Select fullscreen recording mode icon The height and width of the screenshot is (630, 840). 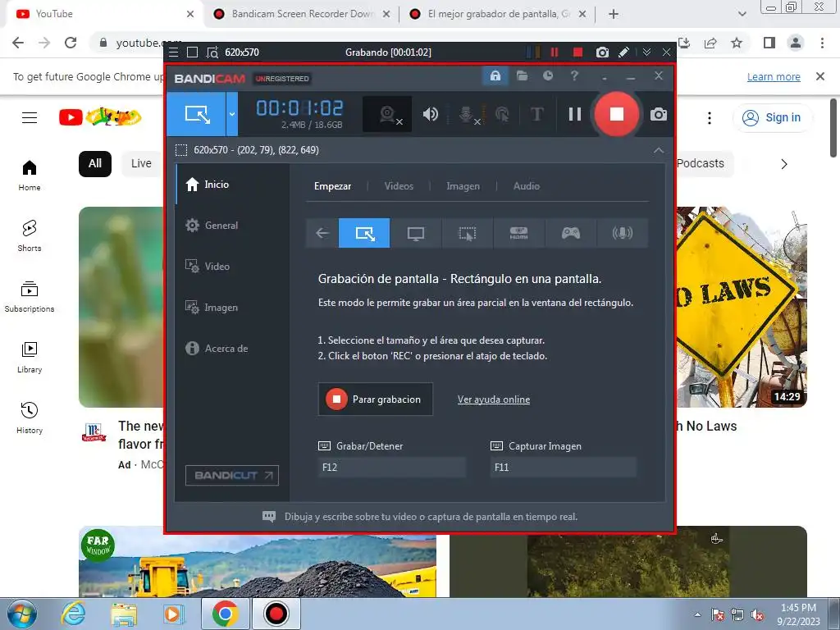tap(416, 233)
